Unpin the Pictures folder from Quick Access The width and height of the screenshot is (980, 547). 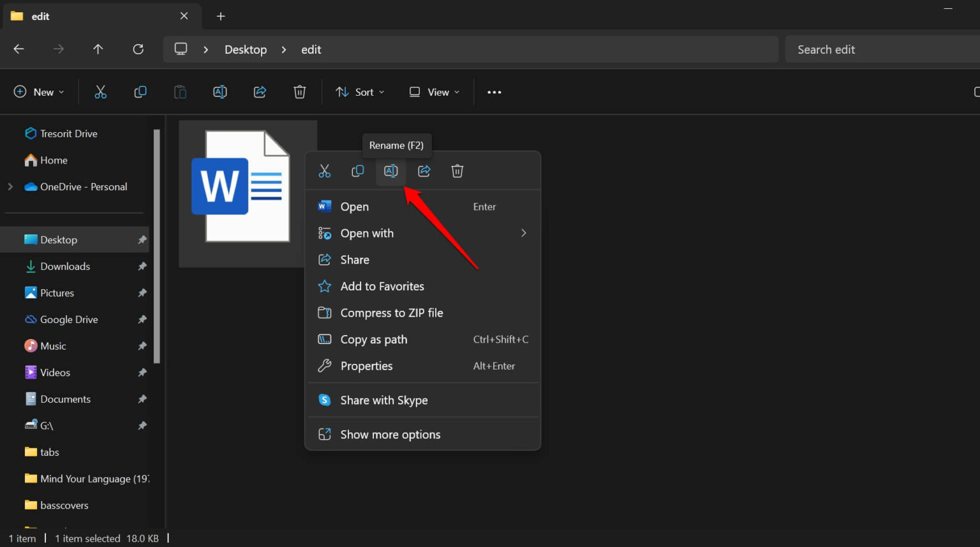[x=142, y=292]
